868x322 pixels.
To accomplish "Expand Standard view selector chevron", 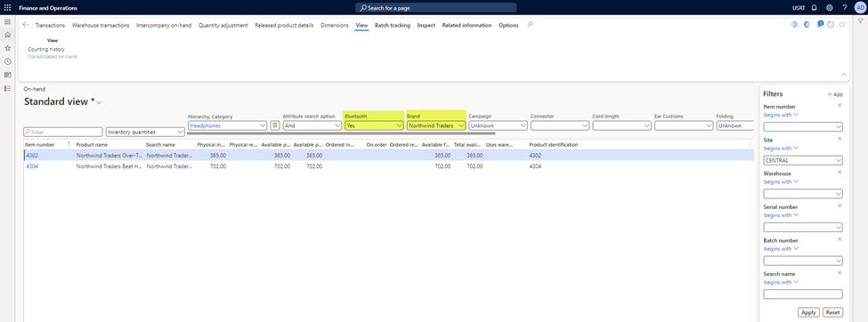I will pos(99,102).
